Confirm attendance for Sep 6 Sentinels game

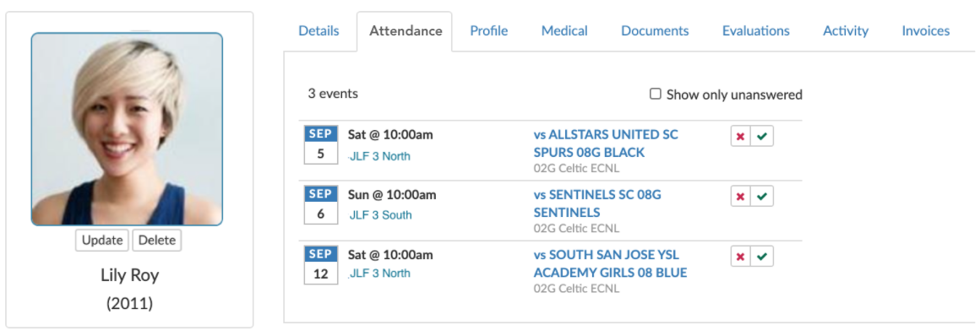pos(762,196)
